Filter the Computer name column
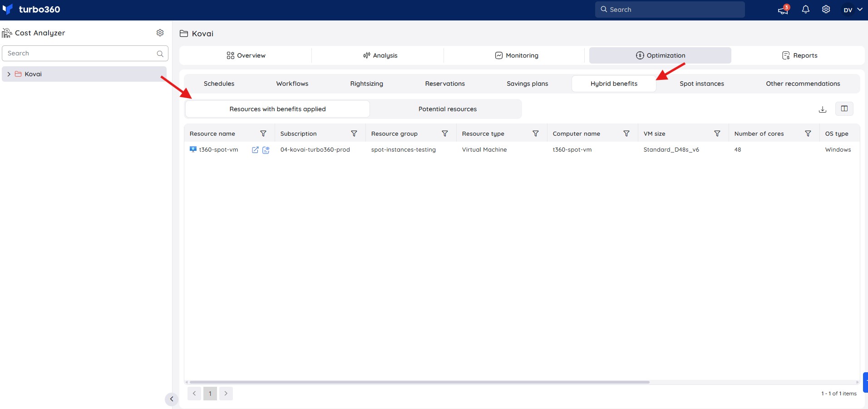Screen dimensions: 868x409 [626, 133]
